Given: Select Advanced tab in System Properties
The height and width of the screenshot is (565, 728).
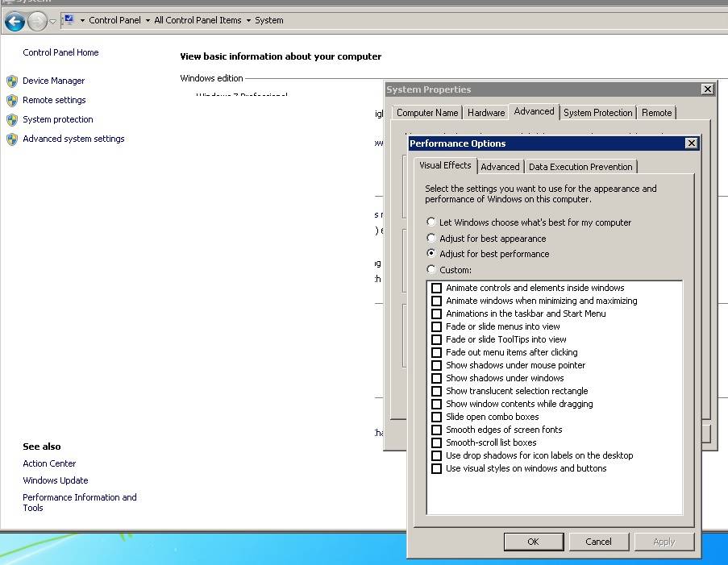Looking at the screenshot, I should tap(534, 111).
